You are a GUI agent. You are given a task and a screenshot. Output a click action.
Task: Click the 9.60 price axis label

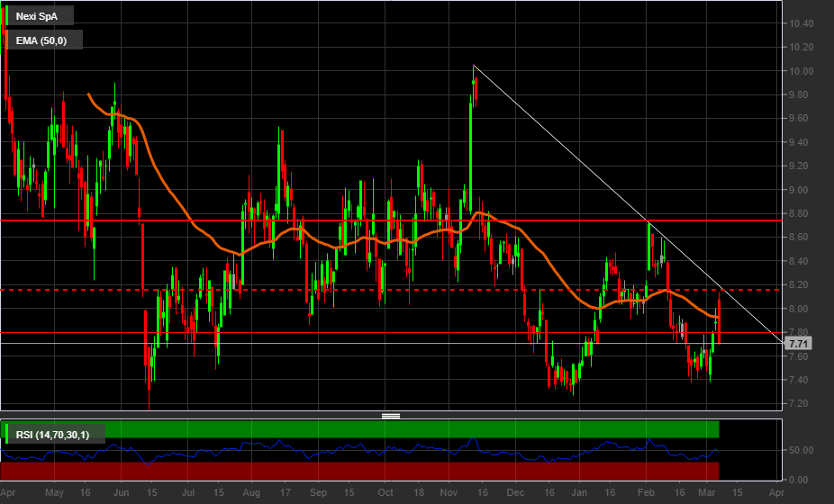pyautogui.click(x=801, y=118)
